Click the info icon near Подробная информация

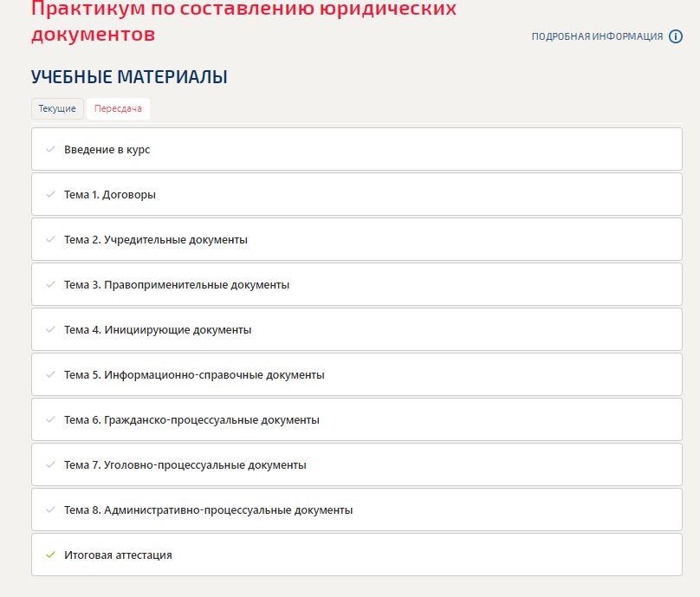[x=676, y=36]
